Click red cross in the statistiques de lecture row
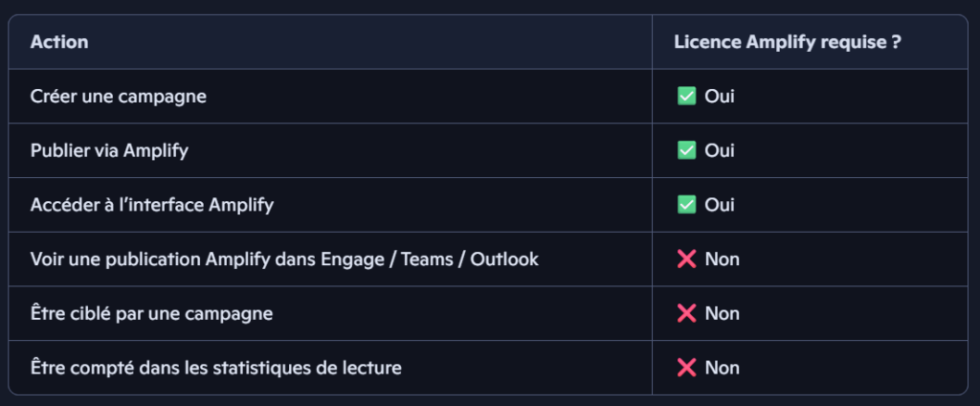The image size is (980, 406). click(686, 367)
